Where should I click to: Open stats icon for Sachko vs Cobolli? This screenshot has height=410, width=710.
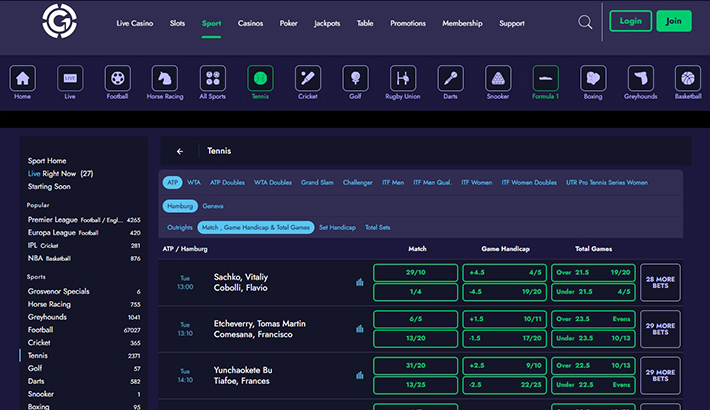(x=360, y=282)
